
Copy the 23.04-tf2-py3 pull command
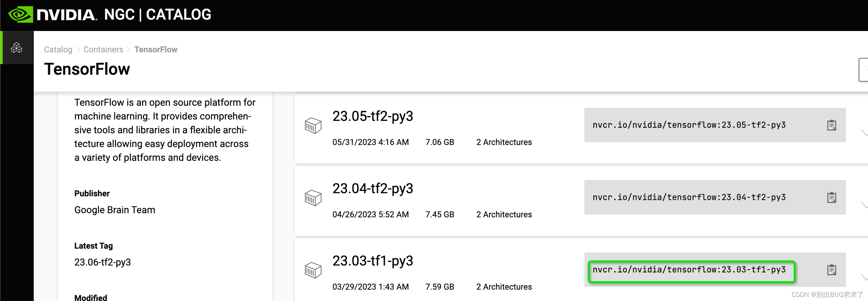[x=833, y=197]
